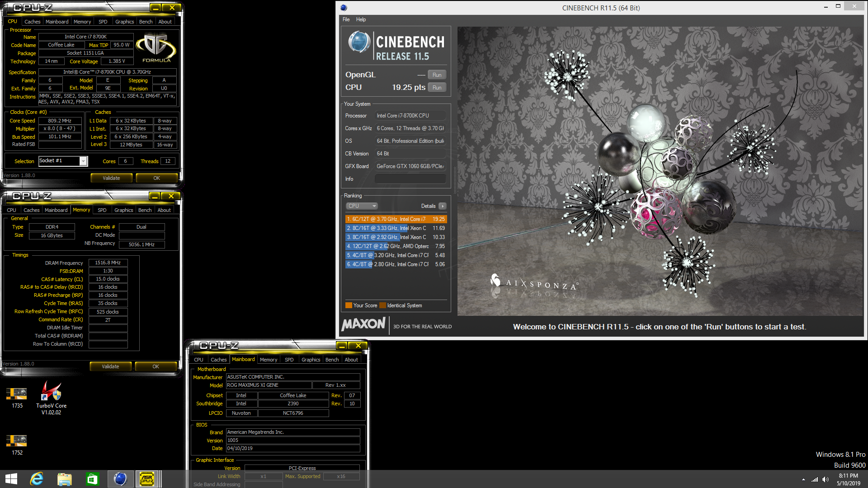Click the Cinebench render preview image

tap(660, 171)
